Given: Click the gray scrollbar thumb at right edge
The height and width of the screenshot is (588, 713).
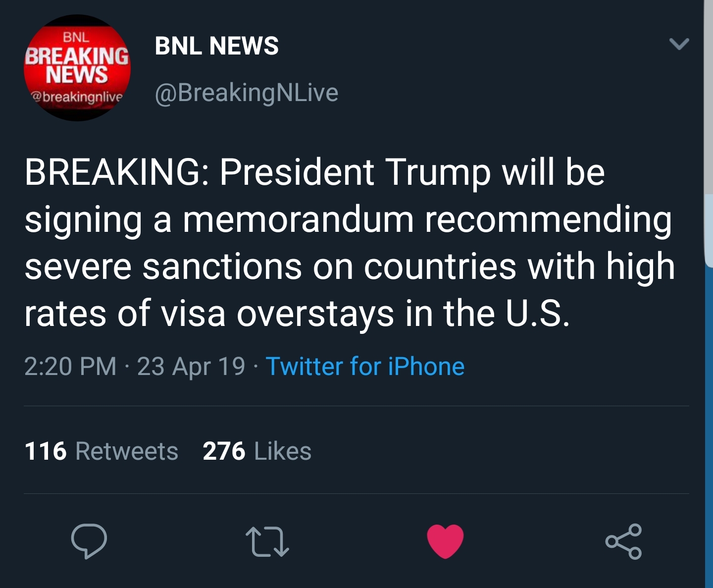Looking at the screenshot, I should click(709, 134).
